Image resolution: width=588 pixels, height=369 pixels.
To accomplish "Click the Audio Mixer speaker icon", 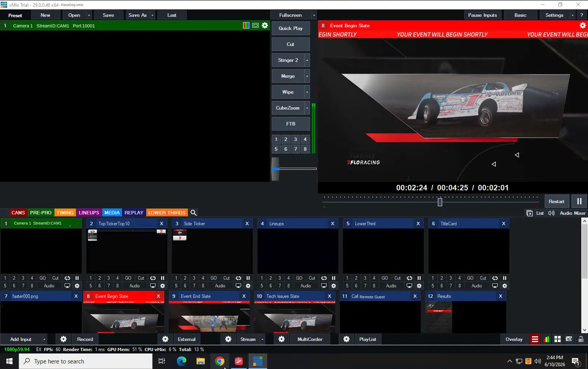I will click(x=551, y=213).
